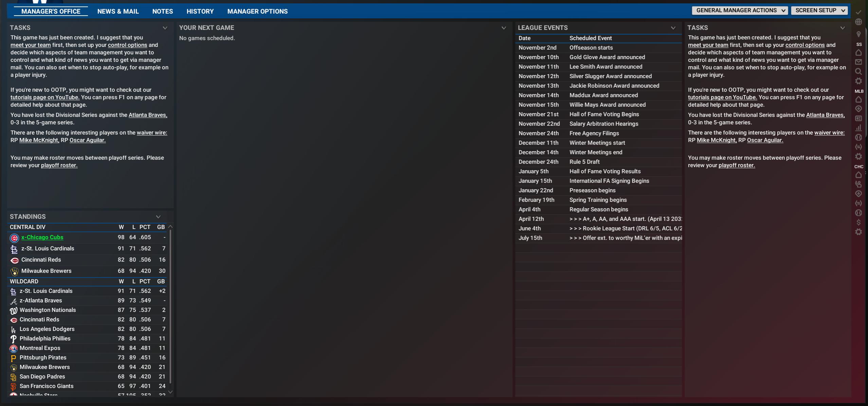Click the dollar sign finances icon under CHC
Image resolution: width=868 pixels, height=406 pixels.
click(x=858, y=222)
